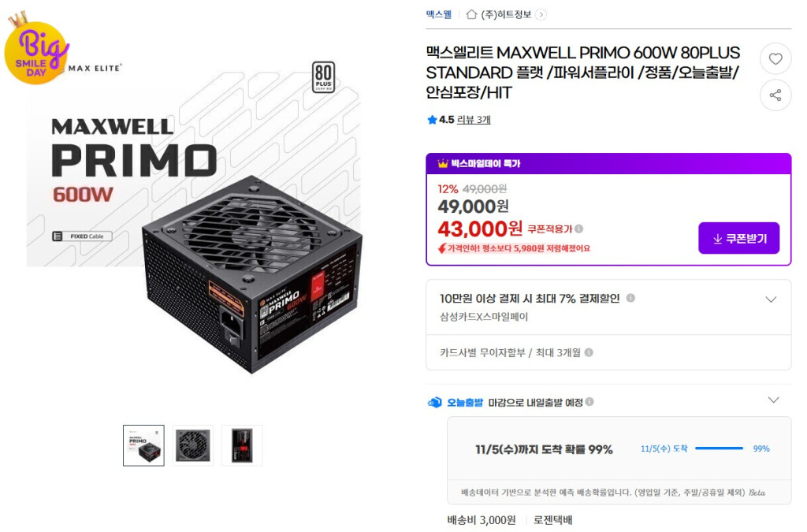Open the share icon button

point(775,95)
